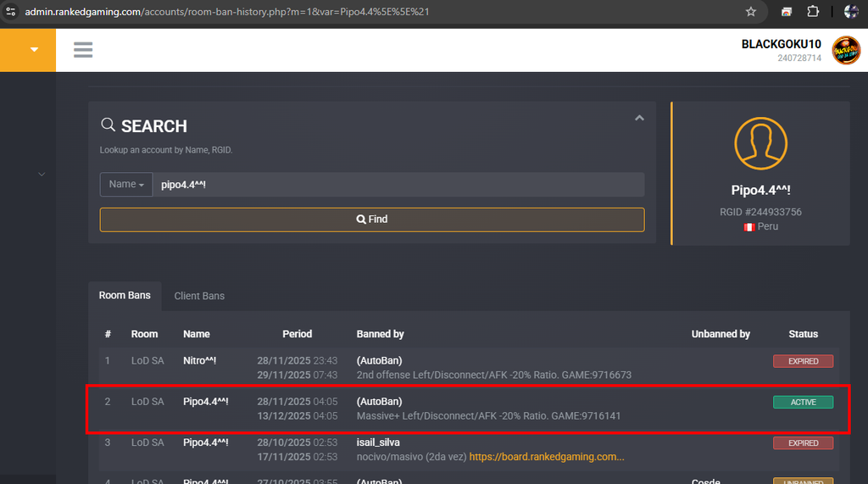Open the Name search-type dropdown
This screenshot has height=484, width=868.
tap(126, 185)
